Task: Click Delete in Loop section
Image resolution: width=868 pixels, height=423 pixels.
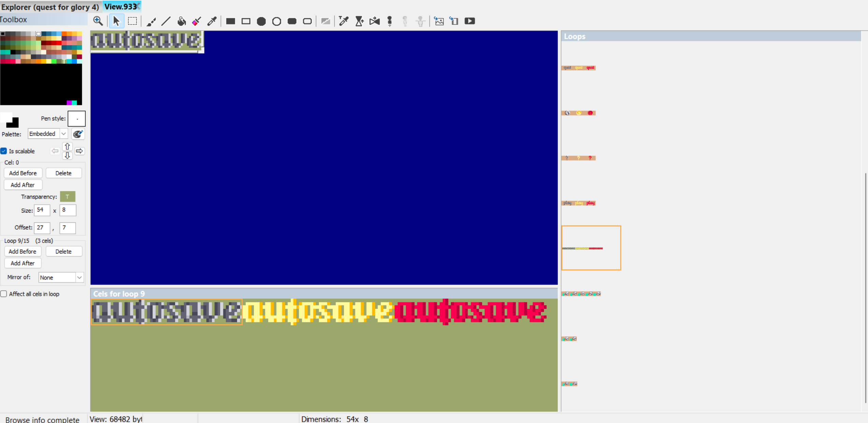Action: pyautogui.click(x=63, y=251)
